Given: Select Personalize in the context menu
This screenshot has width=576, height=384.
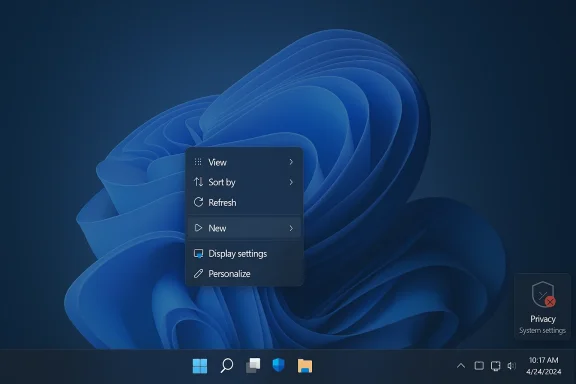Looking at the screenshot, I should pyautogui.click(x=244, y=274).
